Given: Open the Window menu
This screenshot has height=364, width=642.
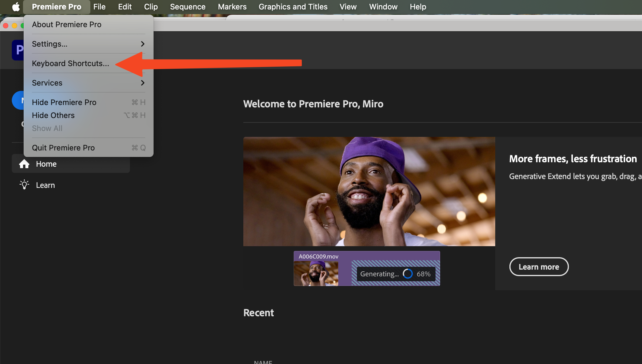Looking at the screenshot, I should click(x=383, y=7).
